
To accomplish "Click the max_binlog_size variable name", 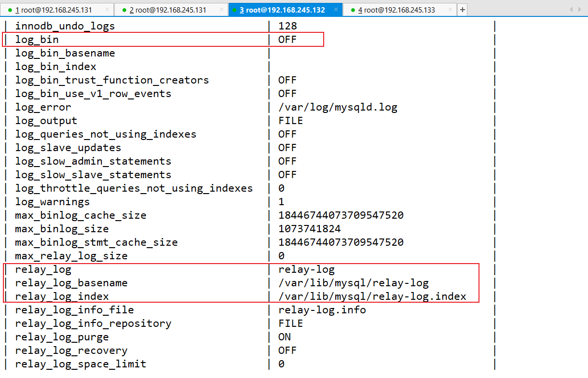I will [x=62, y=229].
